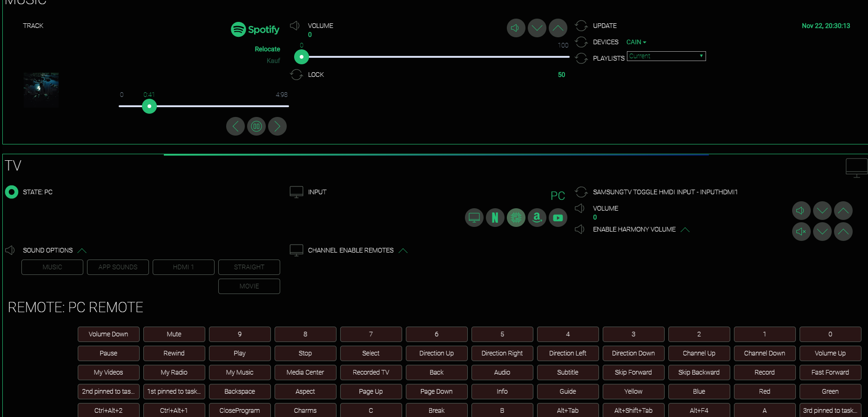The height and width of the screenshot is (417, 868).
Task: Click the music volume up arrow
Action: pyautogui.click(x=558, y=28)
